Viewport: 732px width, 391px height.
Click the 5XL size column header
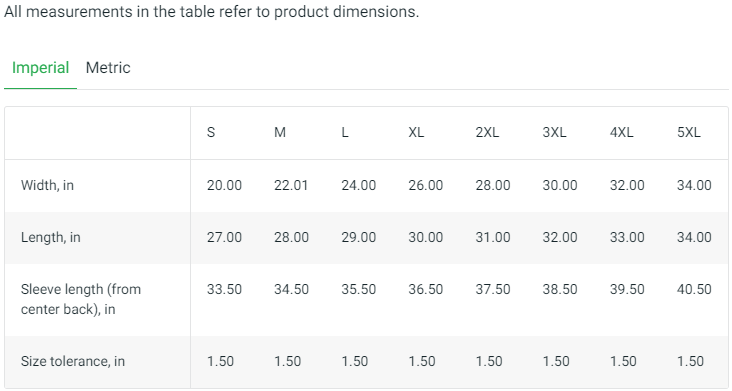pos(689,133)
